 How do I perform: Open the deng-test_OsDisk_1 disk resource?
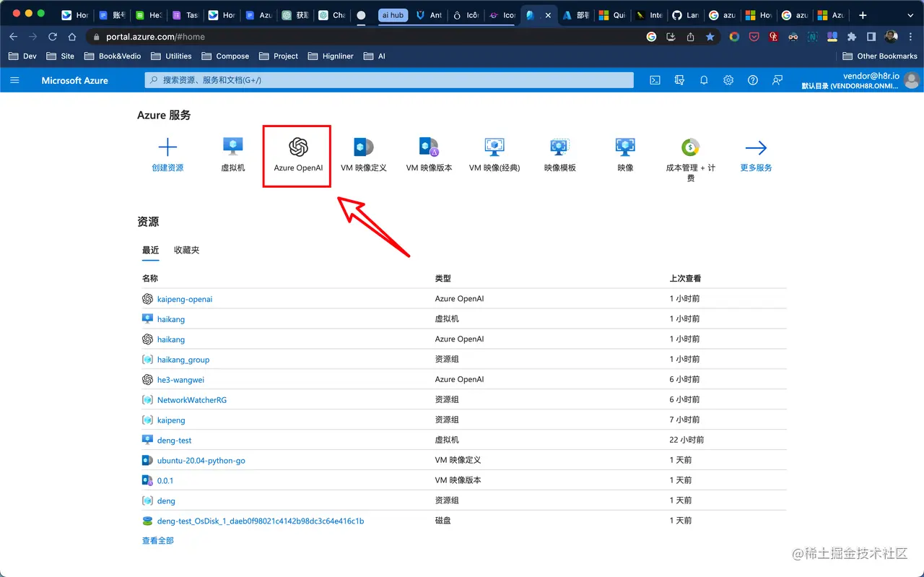pos(261,521)
